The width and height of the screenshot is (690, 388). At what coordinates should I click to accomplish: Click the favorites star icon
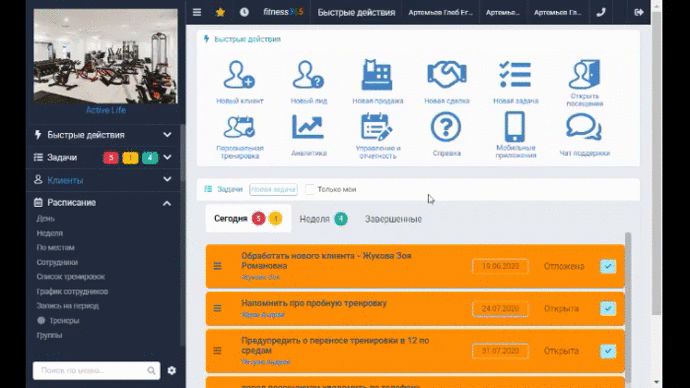220,12
